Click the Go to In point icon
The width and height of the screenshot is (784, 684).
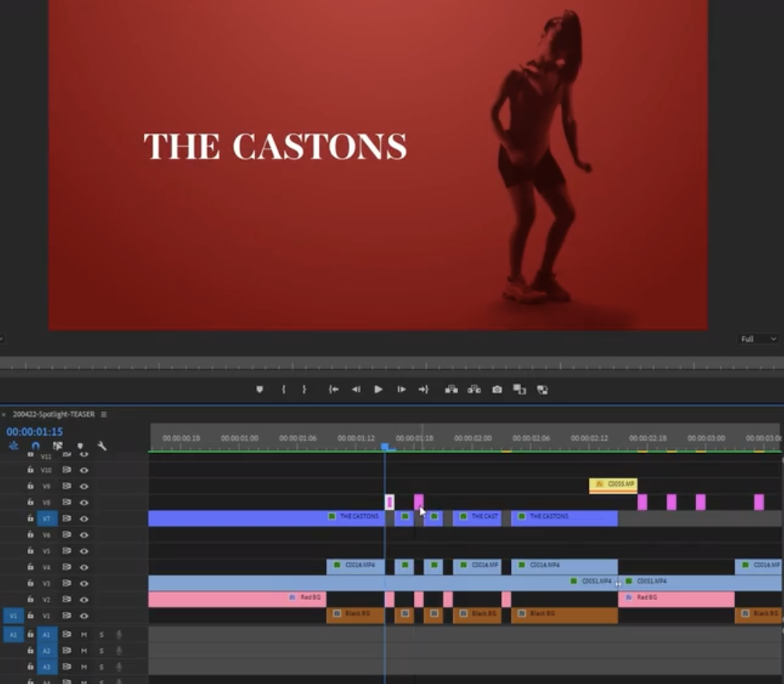333,389
